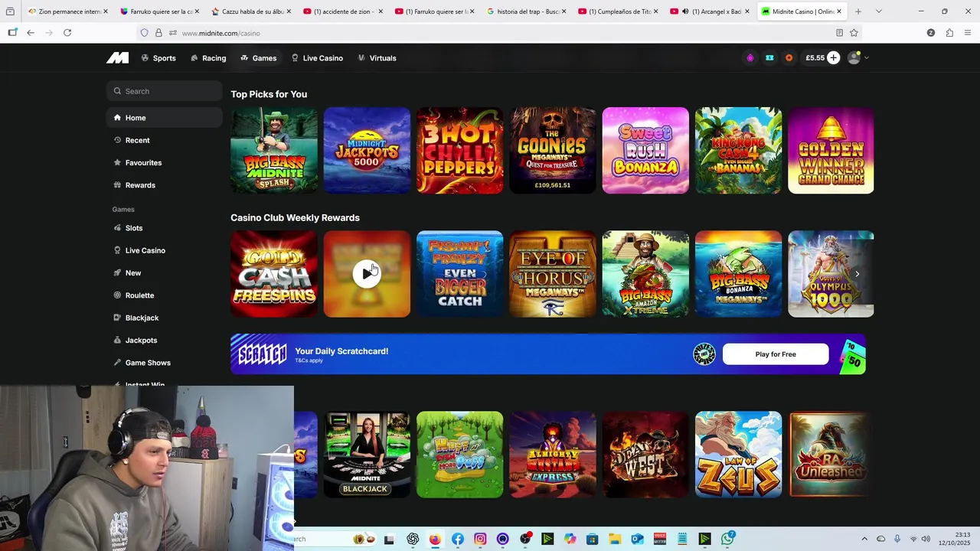Reload the page in the browser
The width and height of the screenshot is (980, 551).
tap(67, 33)
